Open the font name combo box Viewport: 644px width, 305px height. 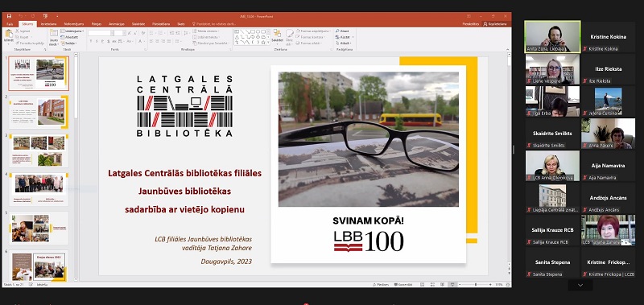tap(101, 33)
